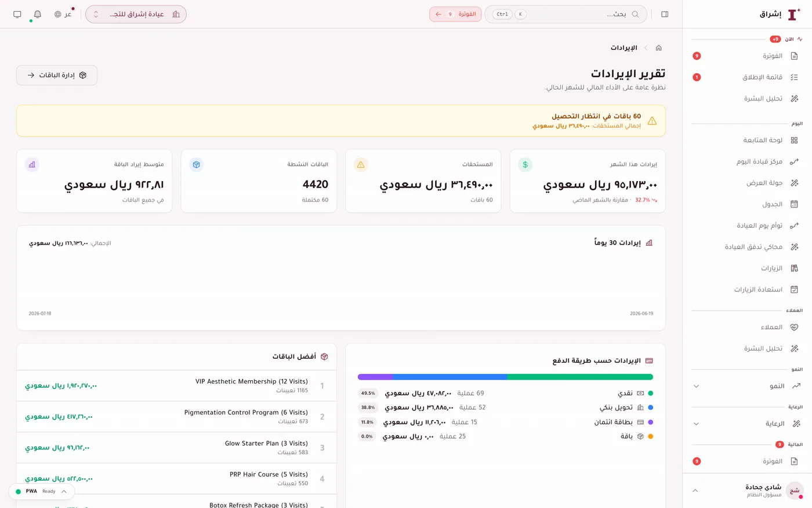Click grid icon beside لوحة المتابعة

click(x=795, y=140)
